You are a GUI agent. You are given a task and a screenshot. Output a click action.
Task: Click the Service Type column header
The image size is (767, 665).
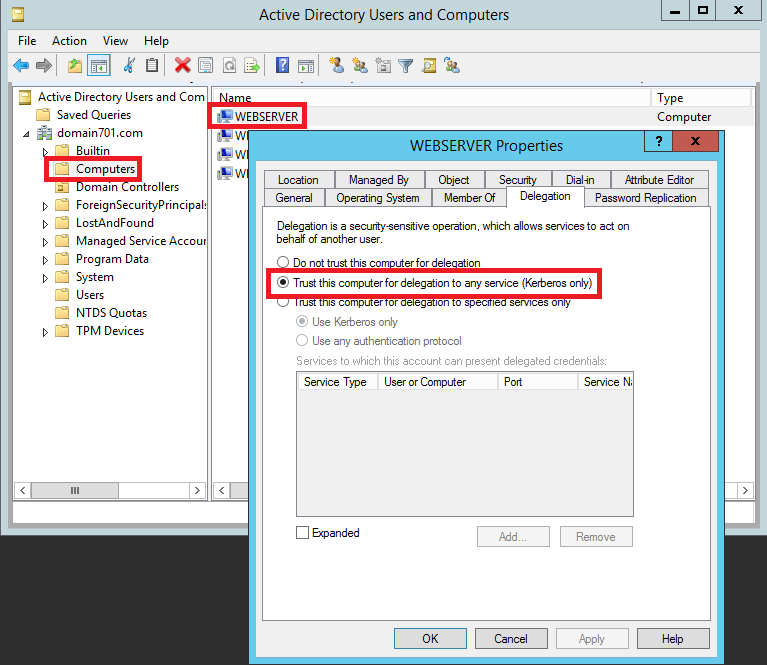pos(335,382)
